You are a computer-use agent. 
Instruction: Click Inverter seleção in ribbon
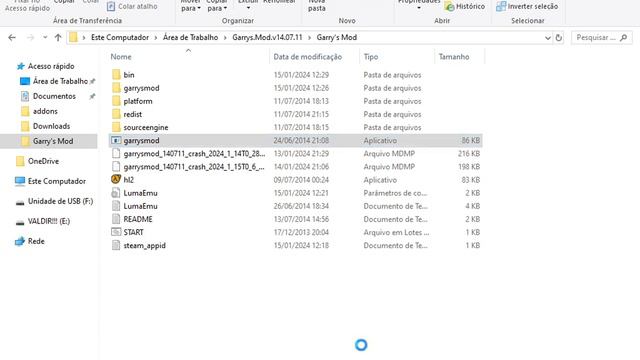pyautogui.click(x=527, y=7)
